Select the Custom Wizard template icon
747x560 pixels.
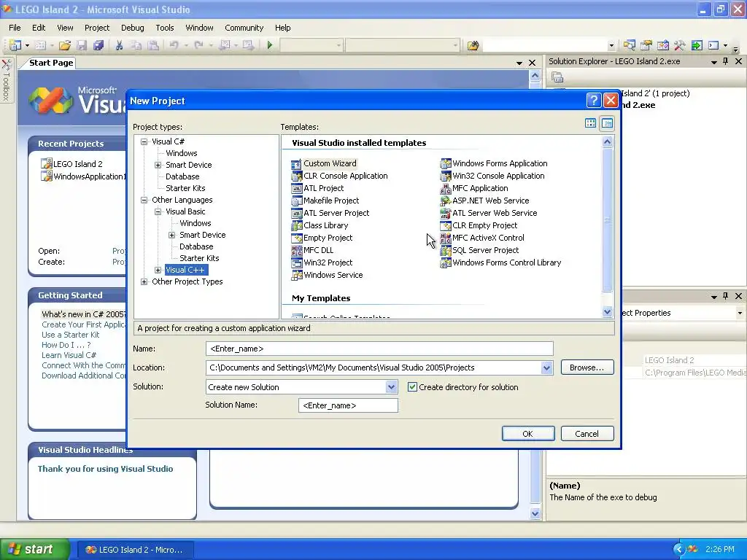coord(296,164)
